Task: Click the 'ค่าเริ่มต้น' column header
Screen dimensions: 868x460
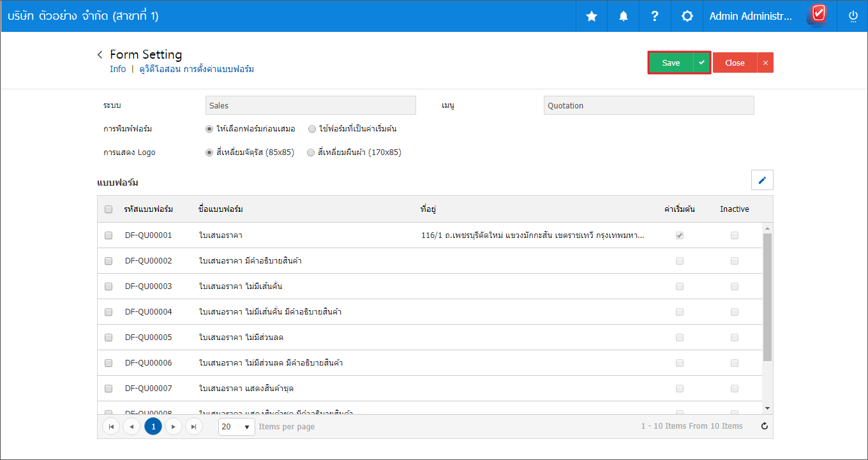Action: click(x=679, y=209)
